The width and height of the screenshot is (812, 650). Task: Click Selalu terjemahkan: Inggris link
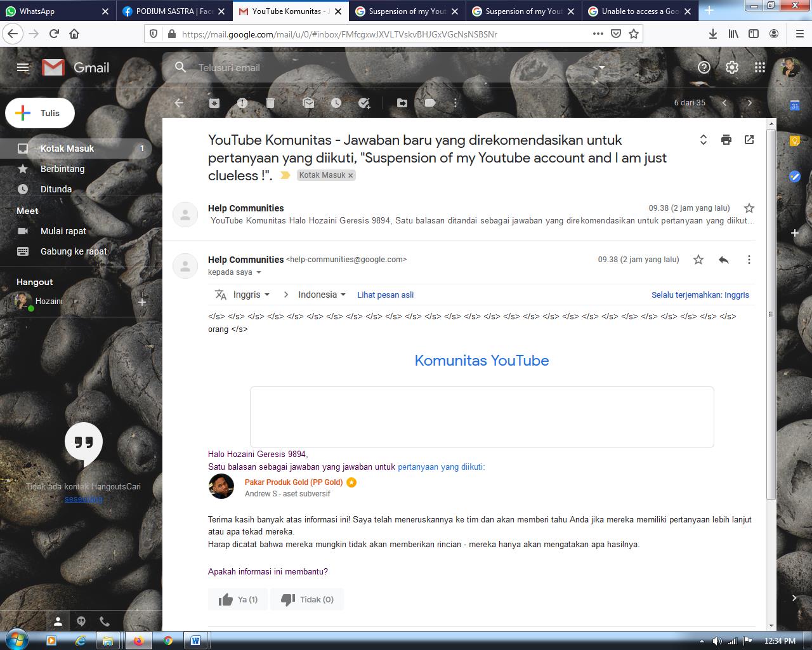(700, 295)
